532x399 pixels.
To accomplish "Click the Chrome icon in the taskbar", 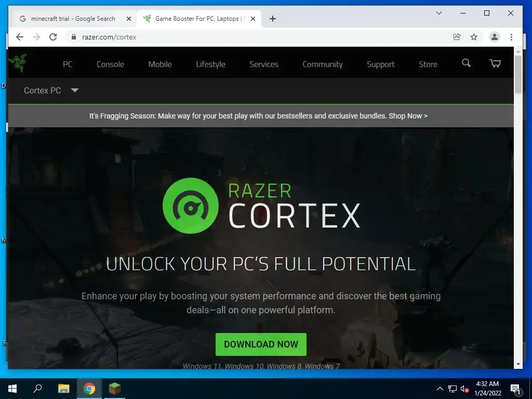I will (89, 389).
